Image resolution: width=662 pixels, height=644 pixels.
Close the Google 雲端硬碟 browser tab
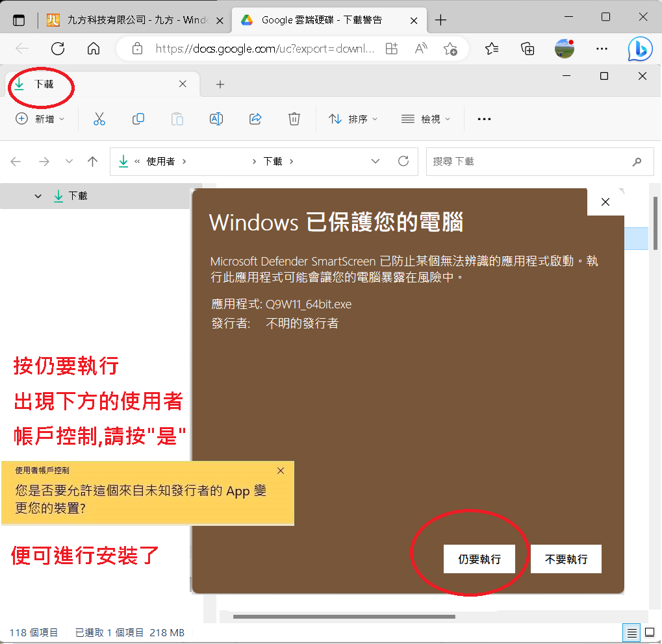(x=414, y=20)
